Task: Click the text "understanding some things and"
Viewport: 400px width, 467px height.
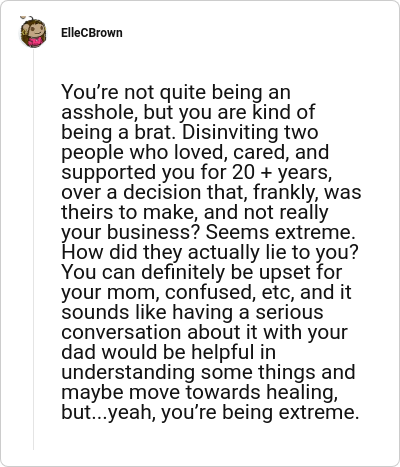Action: 208,372
